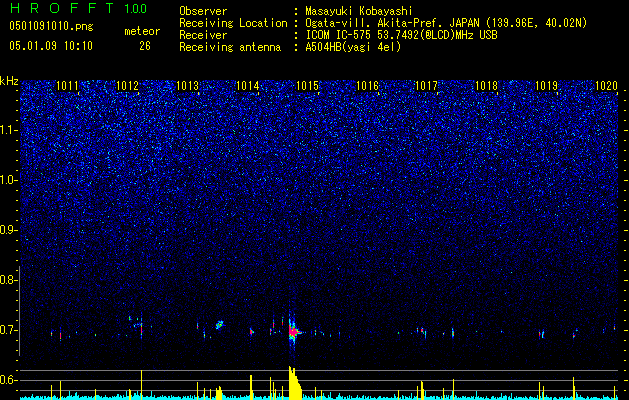Click the 1012 time axis label
Image resolution: width=629 pixels, height=400 pixels.
pos(127,85)
